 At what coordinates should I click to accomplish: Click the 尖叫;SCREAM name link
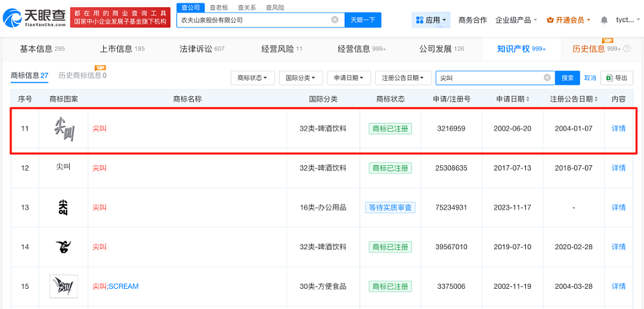pyautogui.click(x=115, y=286)
